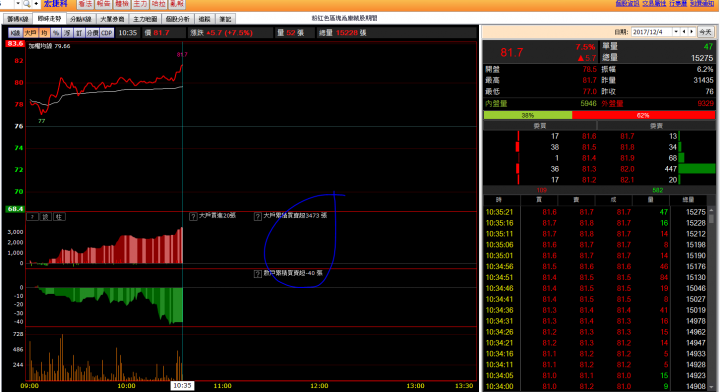The image size is (720, 392).
Task: Click the 68.4 lower limit price label
Action: 15,209
